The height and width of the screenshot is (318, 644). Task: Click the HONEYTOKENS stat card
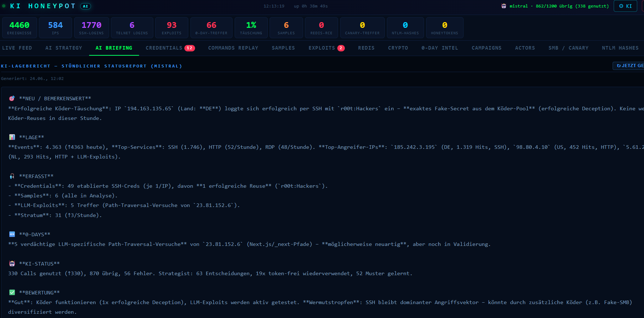tap(445, 27)
